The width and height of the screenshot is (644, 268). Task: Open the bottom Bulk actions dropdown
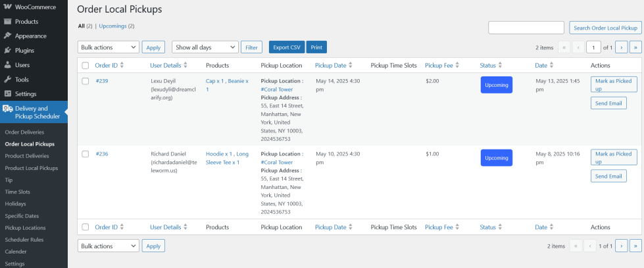pyautogui.click(x=108, y=246)
